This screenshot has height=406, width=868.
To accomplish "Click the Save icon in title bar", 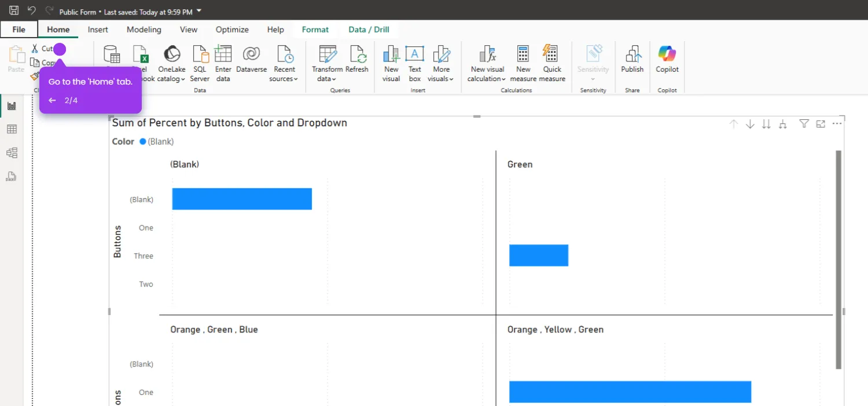I will coord(14,10).
